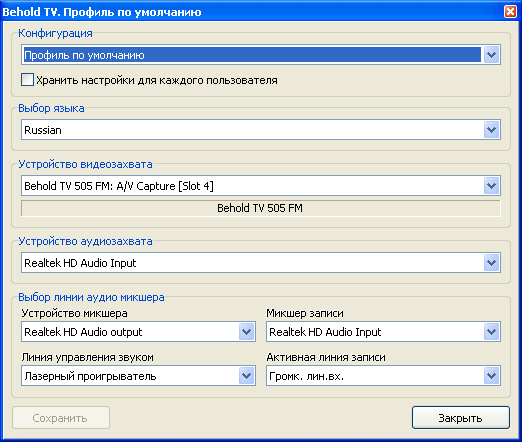Click the Устройство видеозахвата heading
The height and width of the screenshot is (442, 522).
click(85, 164)
